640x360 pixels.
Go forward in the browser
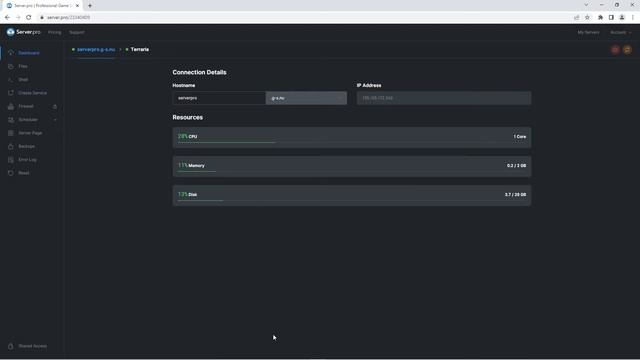point(18,18)
